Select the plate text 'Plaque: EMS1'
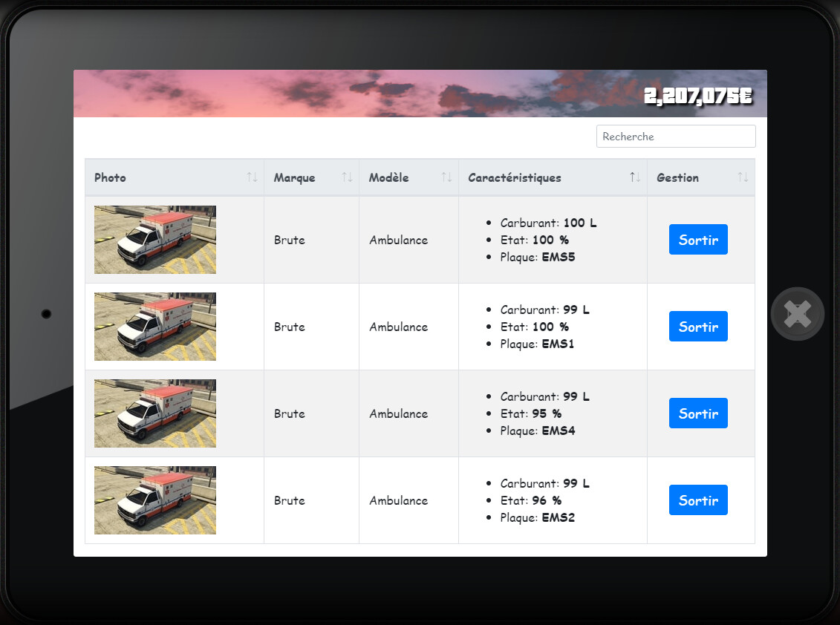The width and height of the screenshot is (840, 625). pyautogui.click(x=537, y=344)
